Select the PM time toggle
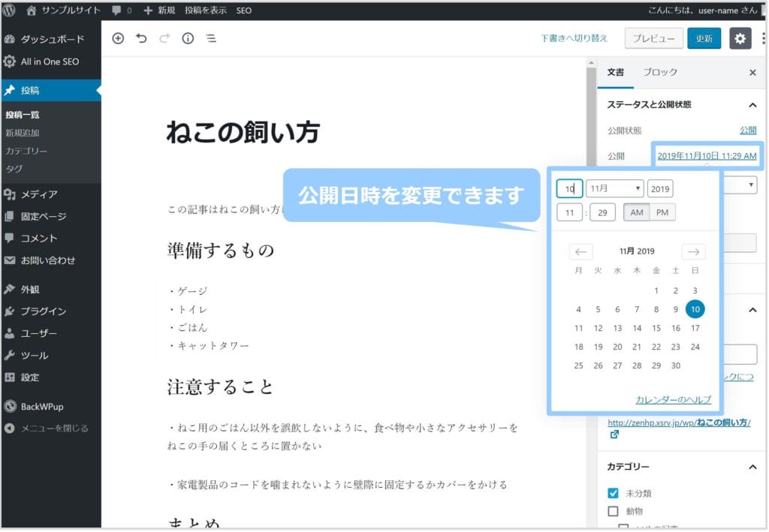The width and height of the screenshot is (769, 532). 662,212
